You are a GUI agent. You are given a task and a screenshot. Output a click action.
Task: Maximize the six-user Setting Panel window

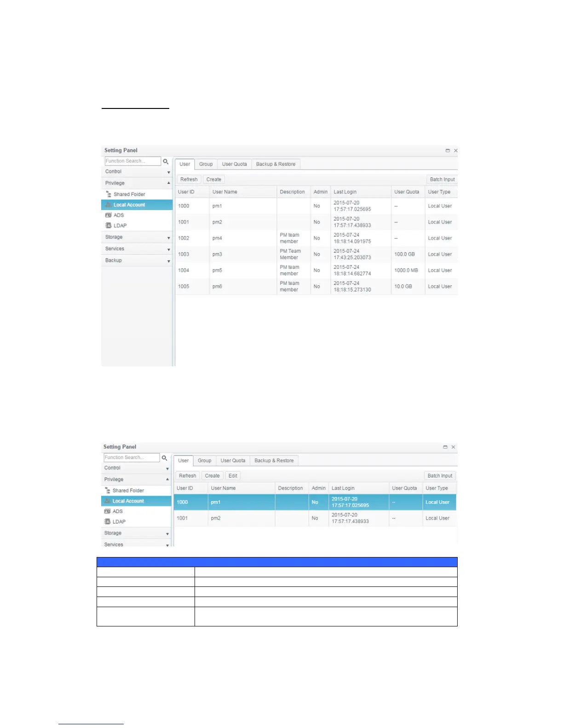(x=448, y=150)
